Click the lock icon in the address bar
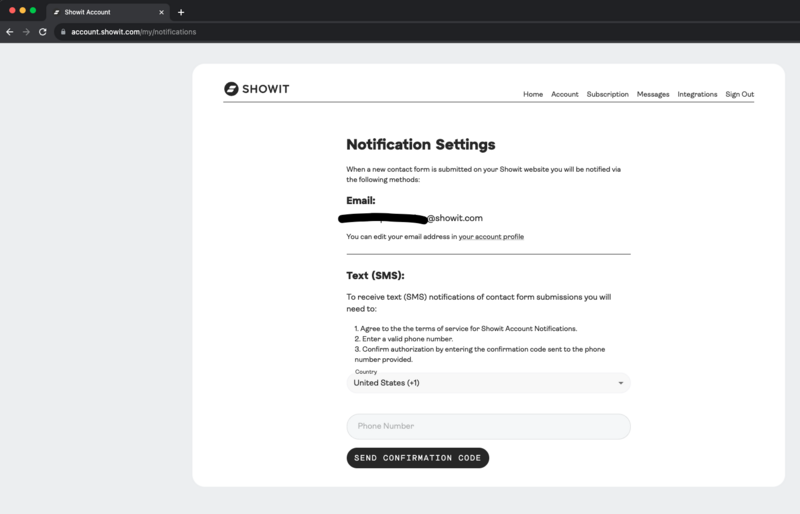This screenshot has height=514, width=800. 63,32
